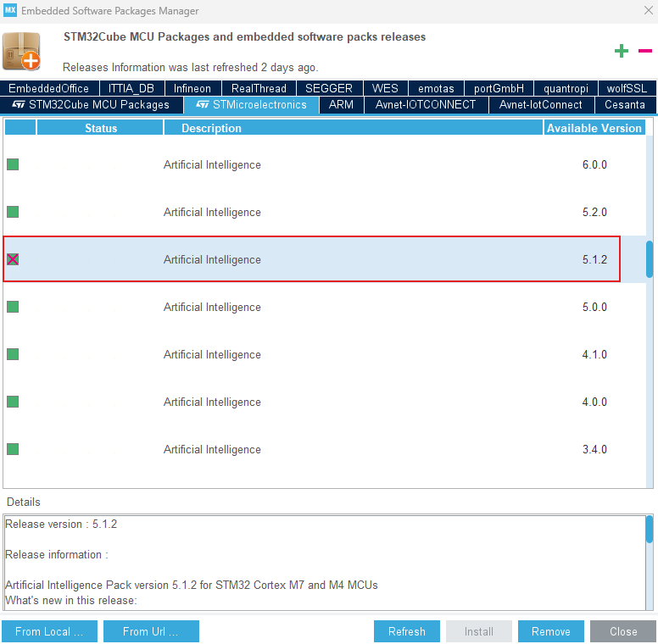658x644 pixels.
Task: Select the WES tab
Action: 385,88
